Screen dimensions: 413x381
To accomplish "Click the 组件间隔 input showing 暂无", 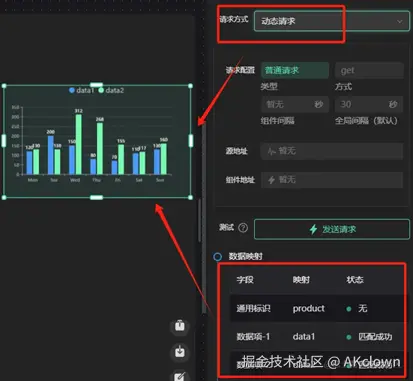I will click(295, 104).
